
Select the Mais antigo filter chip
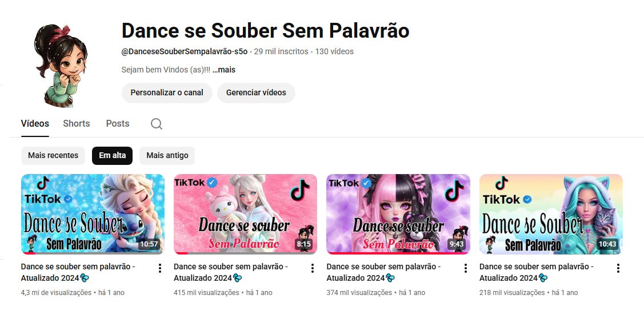167,155
